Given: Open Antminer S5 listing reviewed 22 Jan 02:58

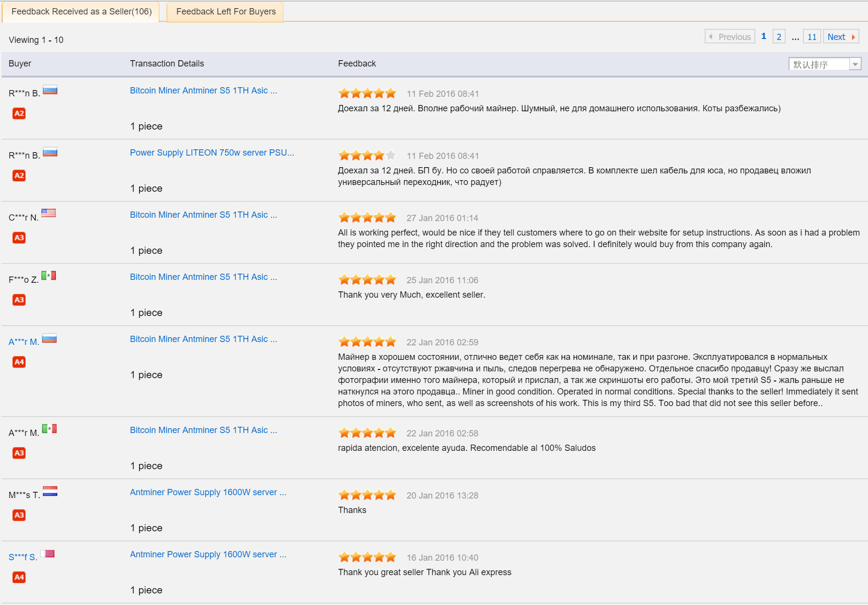Looking at the screenshot, I should coord(203,430).
